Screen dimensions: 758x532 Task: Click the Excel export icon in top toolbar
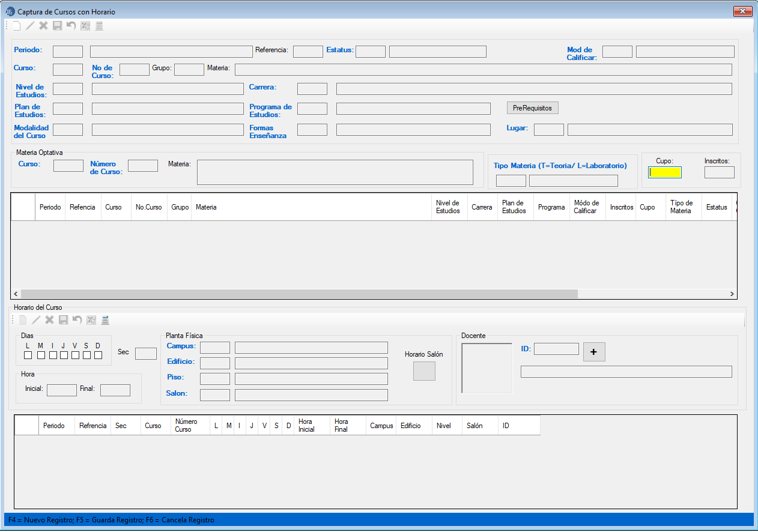(x=85, y=26)
